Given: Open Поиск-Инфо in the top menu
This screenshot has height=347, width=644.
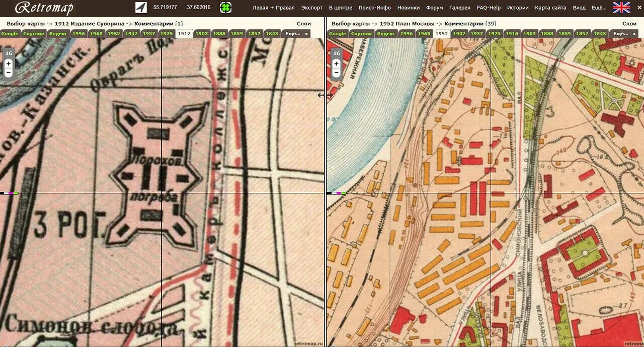Looking at the screenshot, I should tap(375, 8).
